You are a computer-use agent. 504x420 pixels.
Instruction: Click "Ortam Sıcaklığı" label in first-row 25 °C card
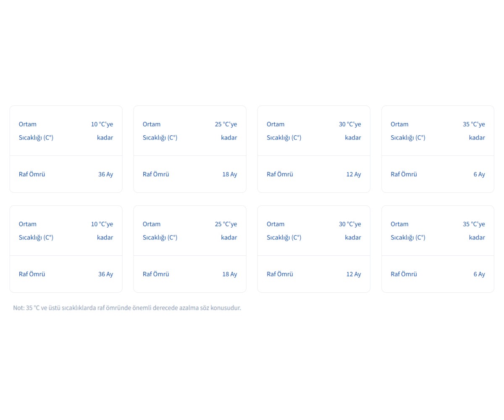click(x=160, y=131)
